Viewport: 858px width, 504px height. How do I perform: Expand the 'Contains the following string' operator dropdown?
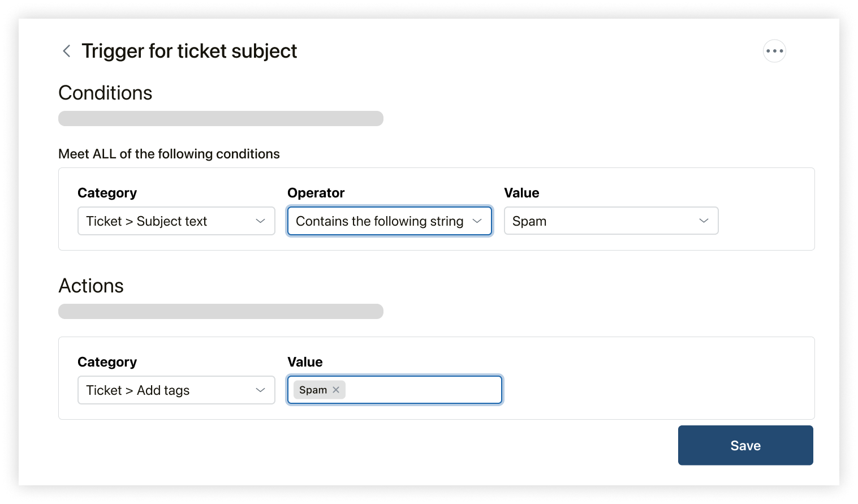point(380,221)
